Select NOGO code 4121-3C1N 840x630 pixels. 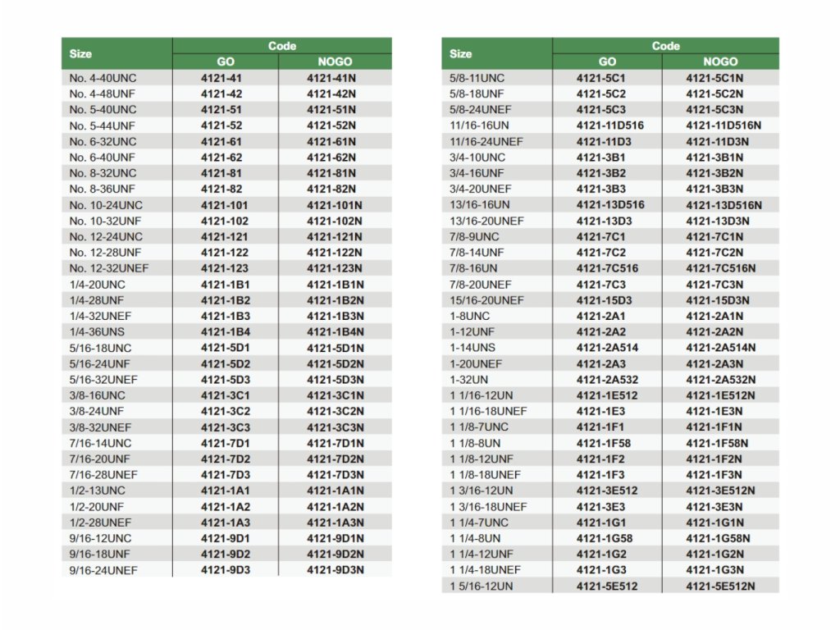pyautogui.click(x=336, y=395)
